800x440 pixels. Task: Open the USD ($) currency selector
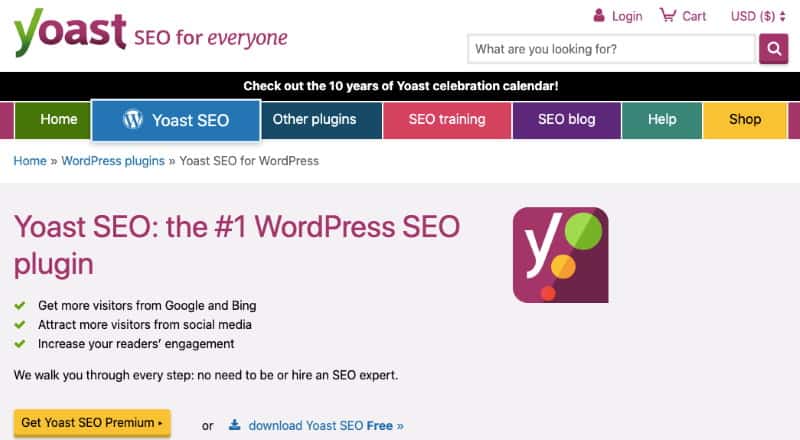(x=758, y=16)
